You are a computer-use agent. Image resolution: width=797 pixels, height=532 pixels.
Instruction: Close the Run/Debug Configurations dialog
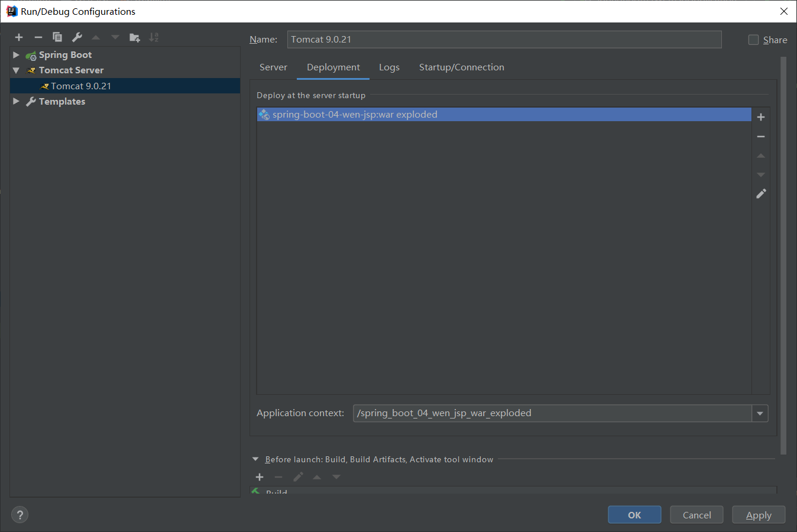coord(783,11)
